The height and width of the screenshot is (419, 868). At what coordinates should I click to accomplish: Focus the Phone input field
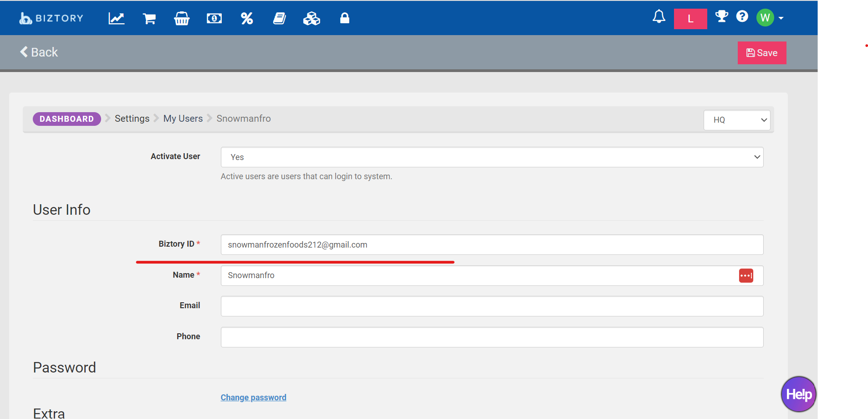492,337
